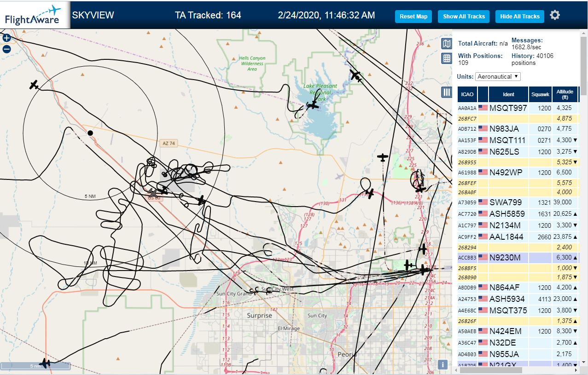The width and height of the screenshot is (588, 375).
Task: Toggle the grid overlay icon
Action: [x=446, y=58]
